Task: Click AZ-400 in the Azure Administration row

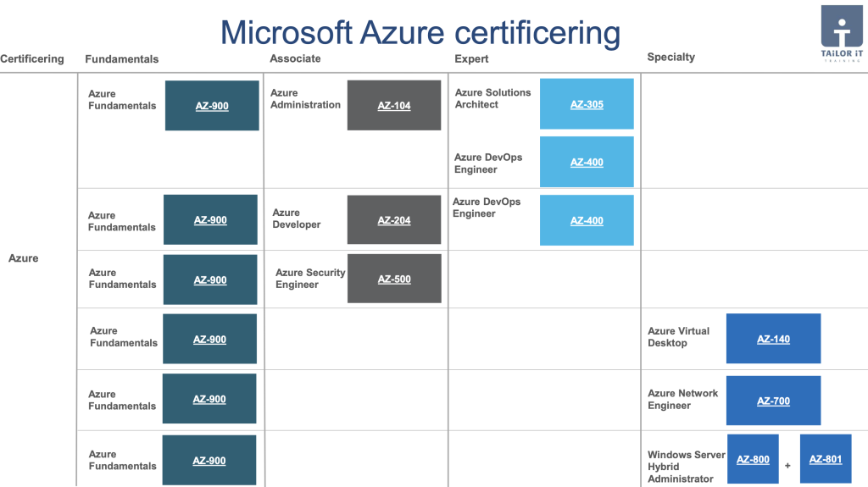Action: tap(587, 162)
